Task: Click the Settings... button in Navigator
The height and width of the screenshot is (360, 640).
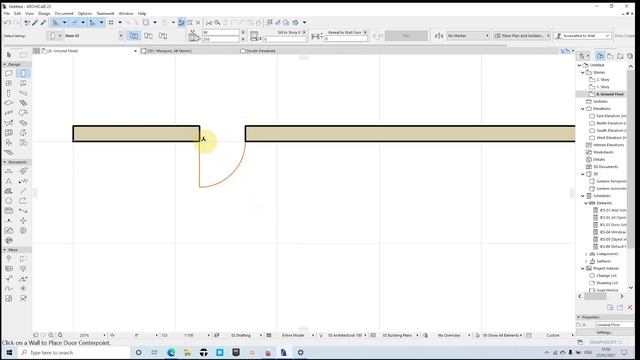Action: point(604,333)
